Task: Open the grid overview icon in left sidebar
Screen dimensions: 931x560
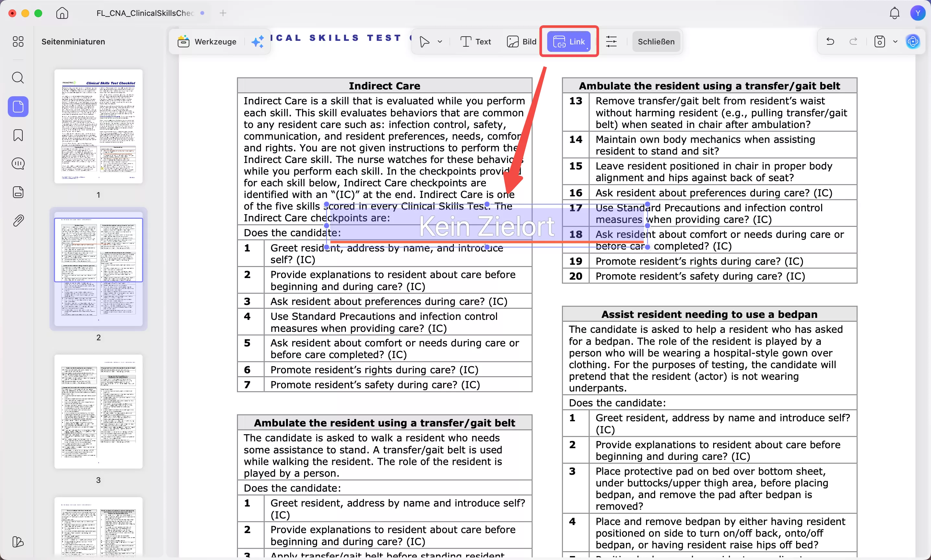Action: (18, 41)
